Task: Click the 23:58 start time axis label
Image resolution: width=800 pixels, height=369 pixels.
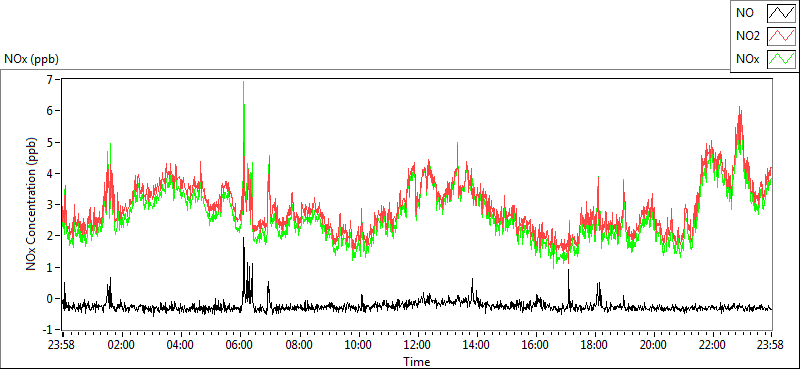Action: [x=63, y=345]
